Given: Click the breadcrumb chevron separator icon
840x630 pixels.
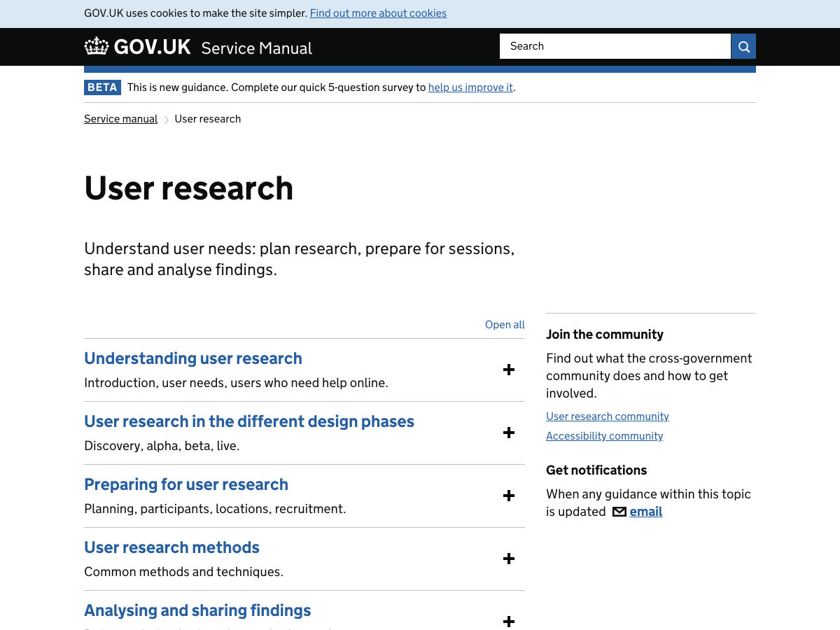Looking at the screenshot, I should click(x=167, y=120).
